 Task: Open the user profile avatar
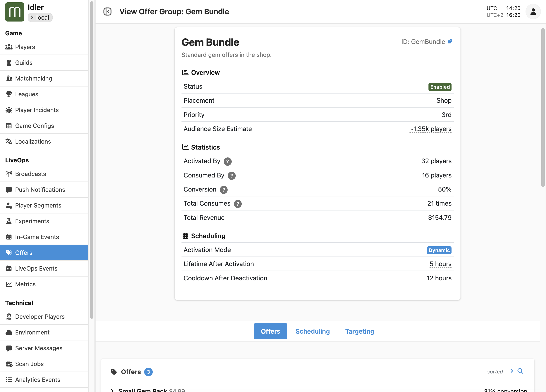click(533, 11)
